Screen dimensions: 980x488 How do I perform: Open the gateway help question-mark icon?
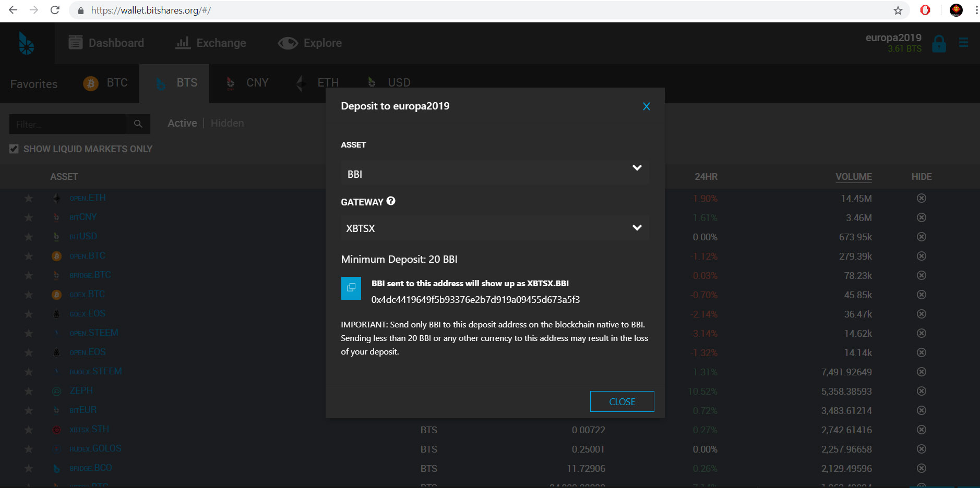click(x=391, y=201)
